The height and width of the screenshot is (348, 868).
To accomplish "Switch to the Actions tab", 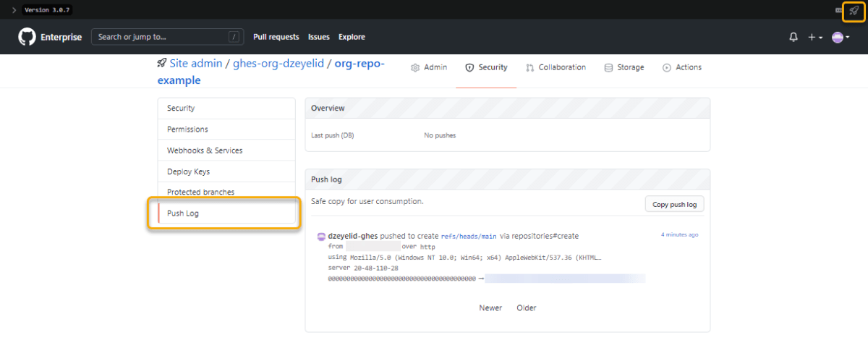I will (x=681, y=67).
